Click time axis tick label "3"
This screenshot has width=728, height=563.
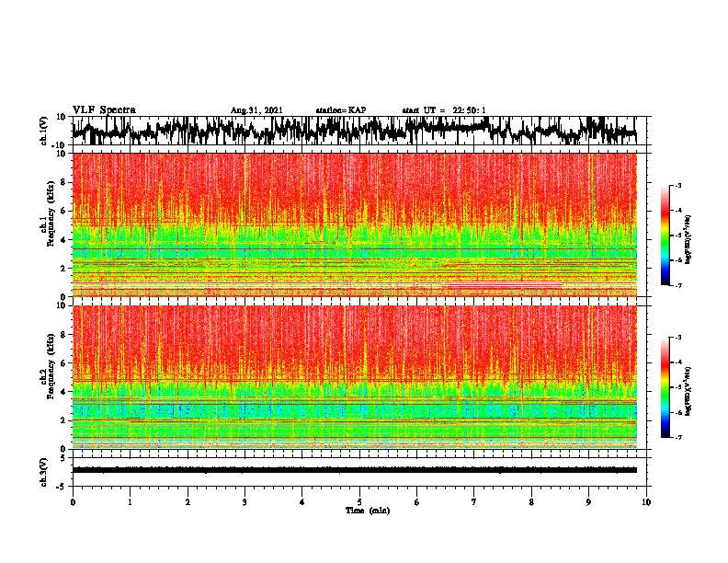[x=245, y=502]
